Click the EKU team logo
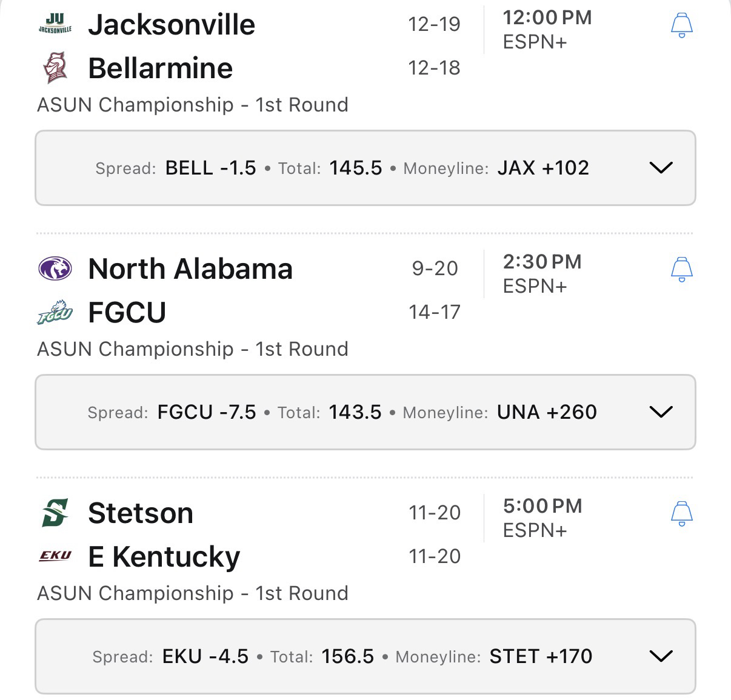The height and width of the screenshot is (700, 731). tap(55, 556)
